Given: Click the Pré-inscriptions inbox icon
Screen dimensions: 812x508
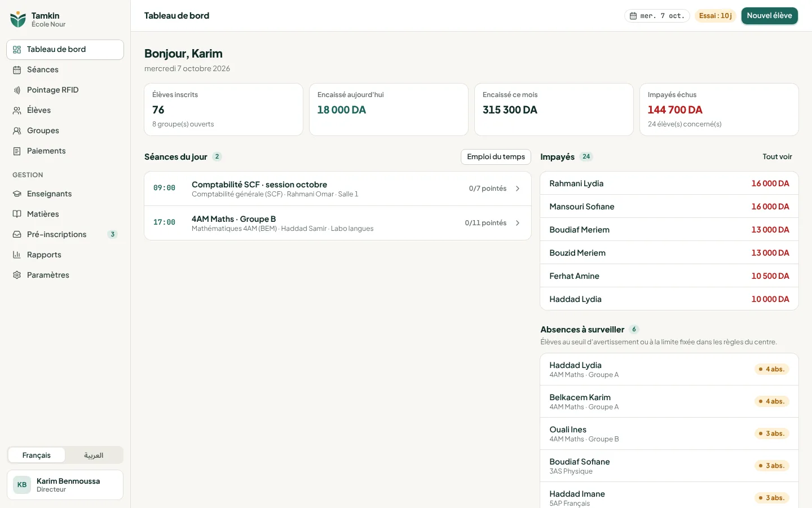Looking at the screenshot, I should [x=17, y=235].
